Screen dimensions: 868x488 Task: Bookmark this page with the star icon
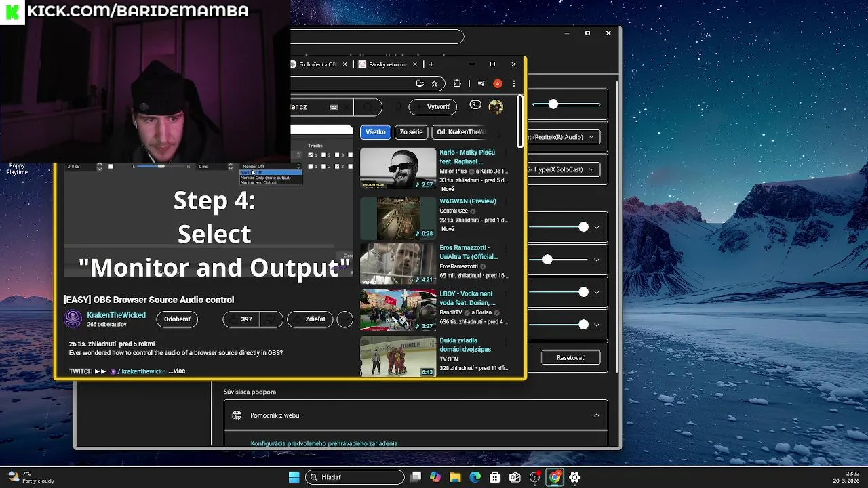[x=434, y=83]
